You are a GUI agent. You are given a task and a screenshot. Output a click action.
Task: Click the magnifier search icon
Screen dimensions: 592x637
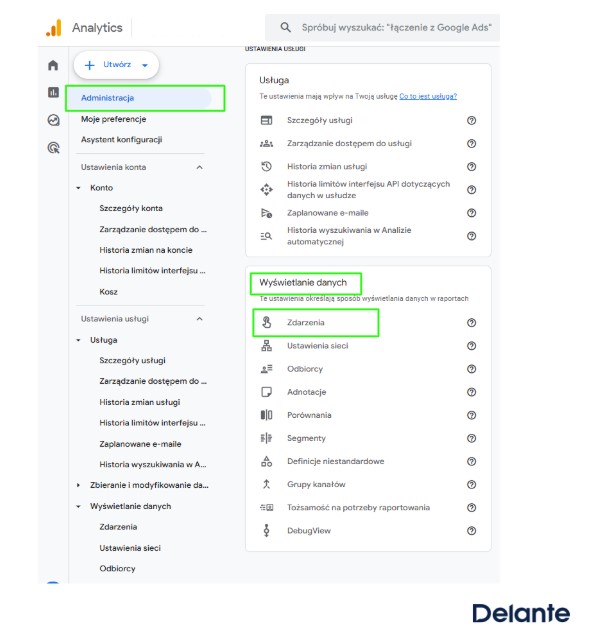tap(286, 28)
